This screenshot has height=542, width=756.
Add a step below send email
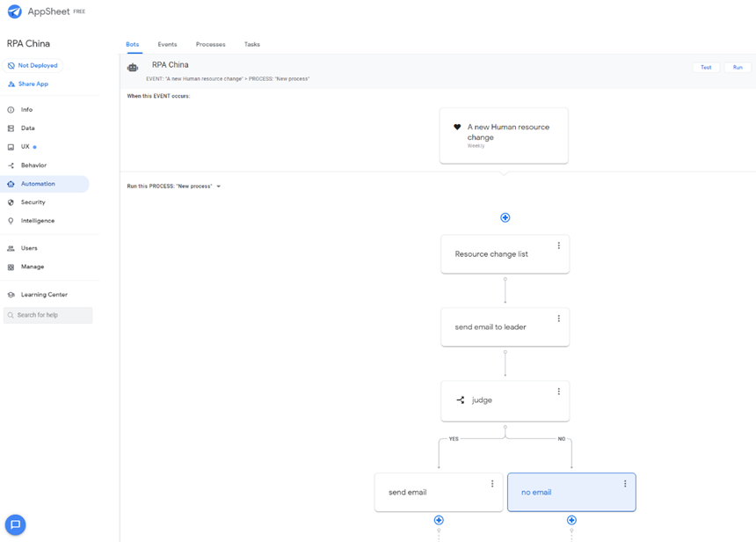(x=439, y=520)
